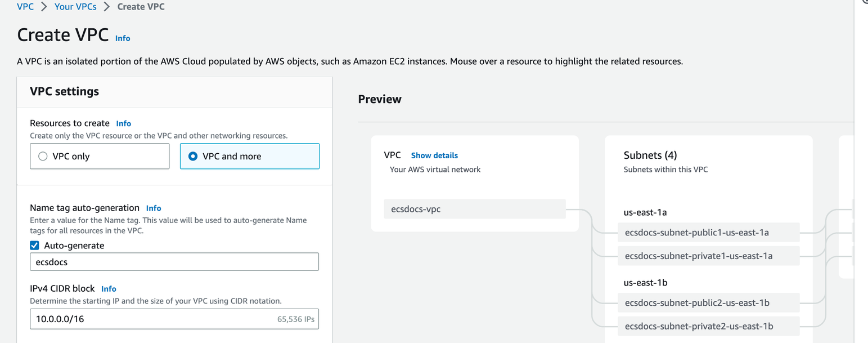Click Info next to Resources to create
Image resolution: width=868 pixels, height=343 pixels.
pos(123,123)
